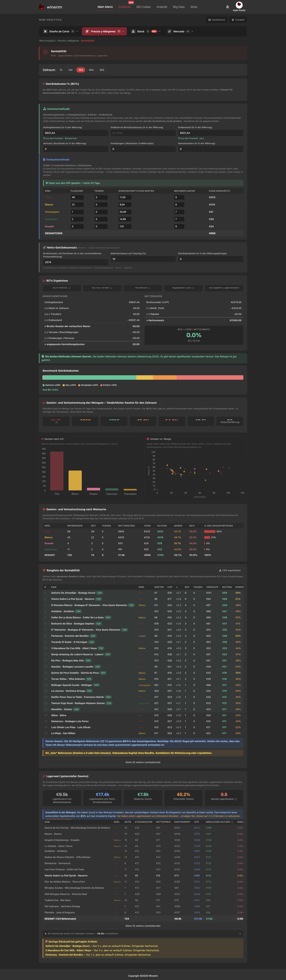Viewport: 286px width, 980px height.
Task: Select the 90d time period
Action: pos(102,70)
